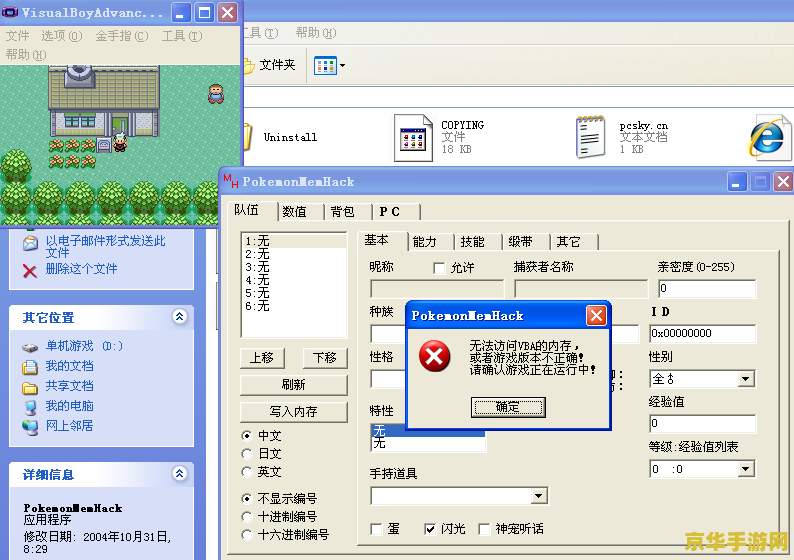Open the 手持道具 dropdown
794x560 pixels.
click(539, 496)
